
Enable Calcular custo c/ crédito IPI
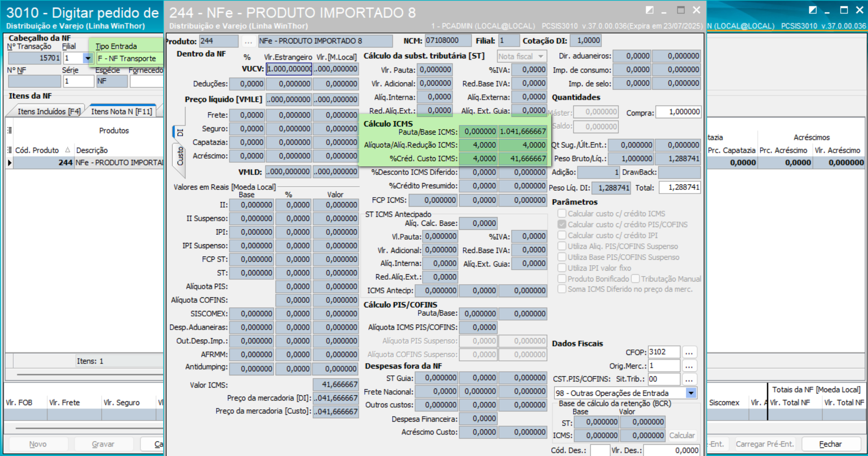pos(562,235)
